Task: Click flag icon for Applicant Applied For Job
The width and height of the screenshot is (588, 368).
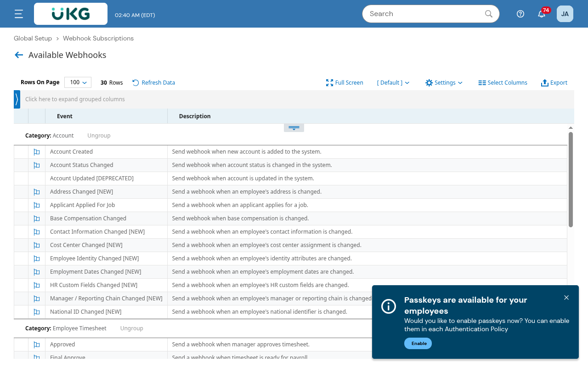Action: [37, 205]
